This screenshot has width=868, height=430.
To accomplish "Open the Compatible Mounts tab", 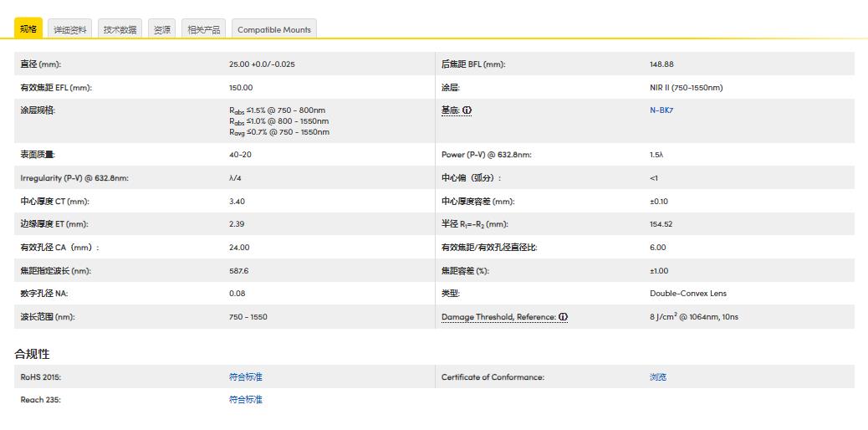I will coord(273,29).
